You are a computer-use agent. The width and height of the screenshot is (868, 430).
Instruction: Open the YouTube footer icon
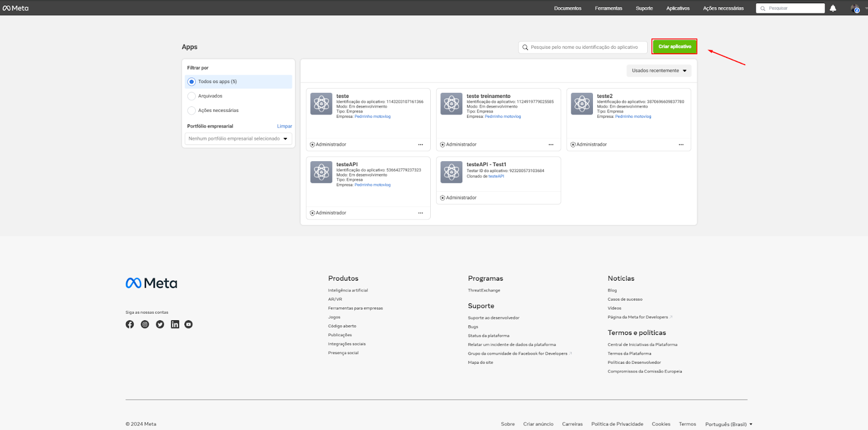click(189, 324)
